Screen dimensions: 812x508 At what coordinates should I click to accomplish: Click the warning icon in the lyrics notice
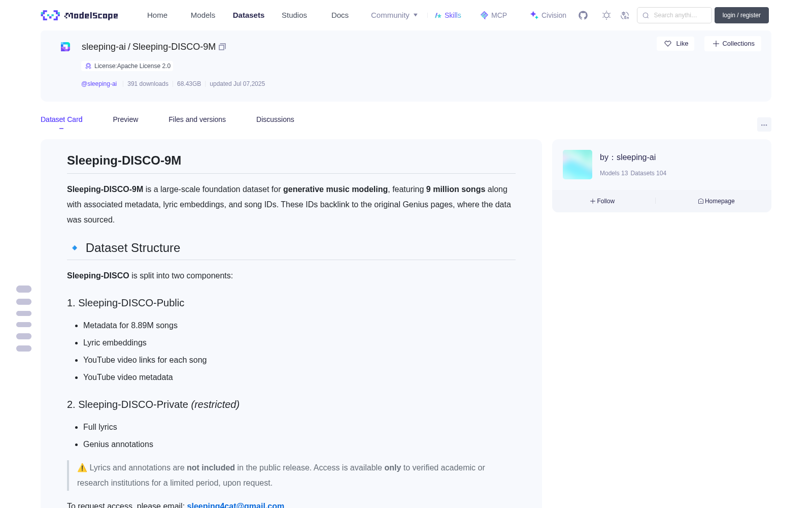[82, 468]
